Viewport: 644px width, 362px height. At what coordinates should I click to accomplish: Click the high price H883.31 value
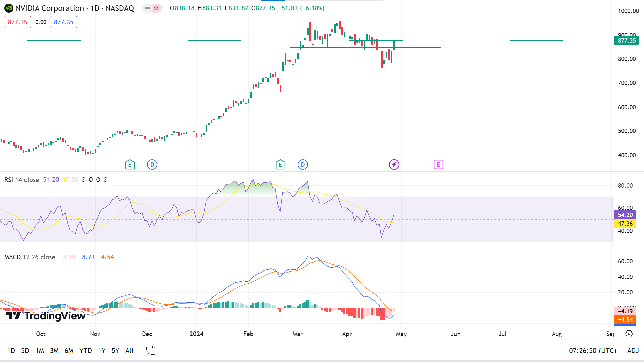click(209, 8)
